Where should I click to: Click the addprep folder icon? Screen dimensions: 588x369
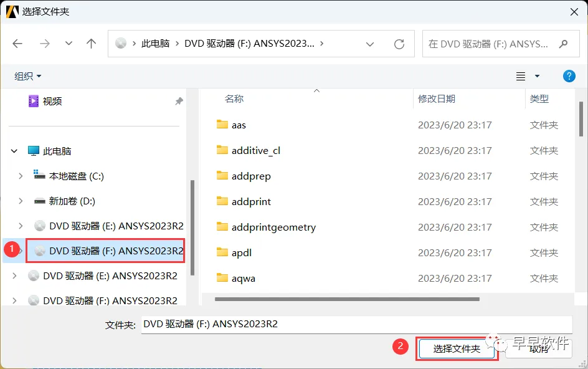click(x=222, y=175)
